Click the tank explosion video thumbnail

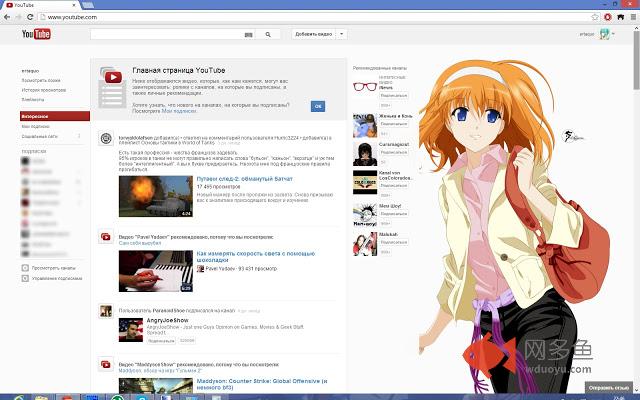click(156, 196)
